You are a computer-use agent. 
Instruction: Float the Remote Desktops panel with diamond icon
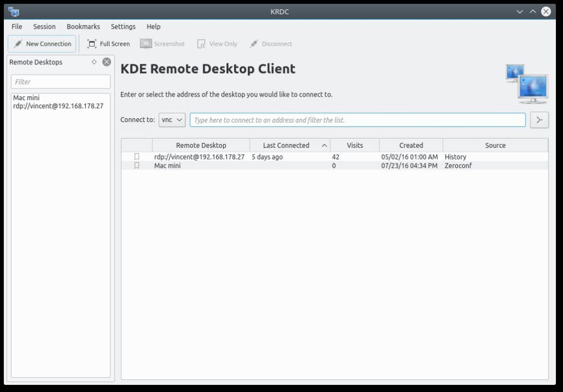pyautogui.click(x=94, y=62)
